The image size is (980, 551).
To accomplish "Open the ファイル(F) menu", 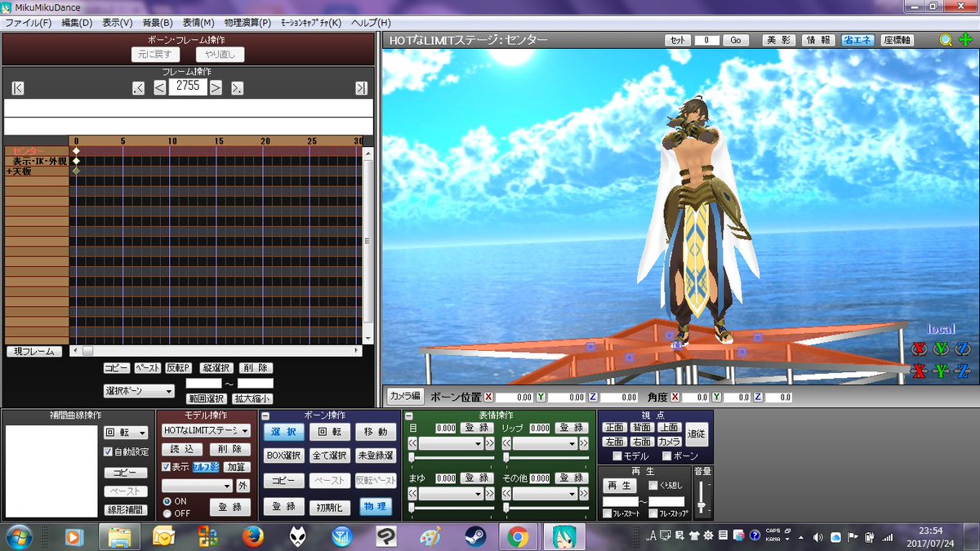I will tap(29, 23).
